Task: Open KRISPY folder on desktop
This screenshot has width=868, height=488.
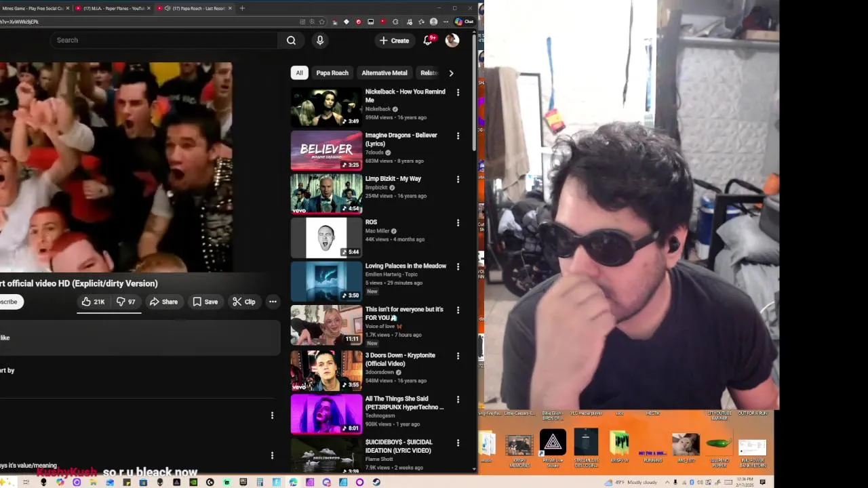Action: pyautogui.click(x=619, y=447)
